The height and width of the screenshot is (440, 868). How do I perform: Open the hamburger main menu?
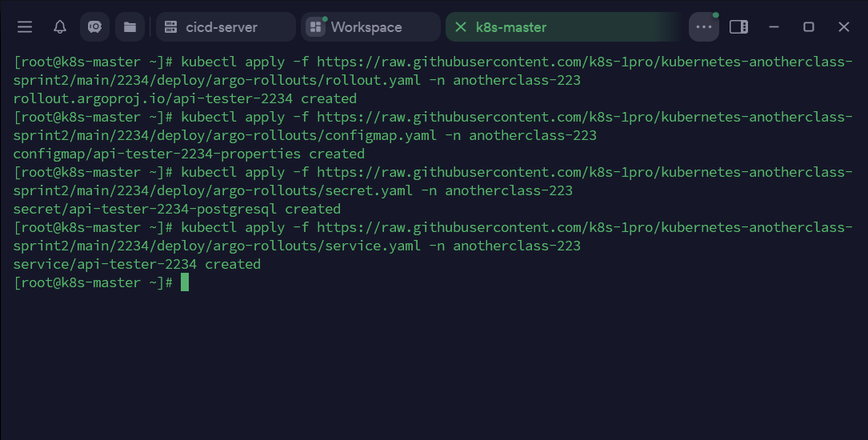pos(25,27)
